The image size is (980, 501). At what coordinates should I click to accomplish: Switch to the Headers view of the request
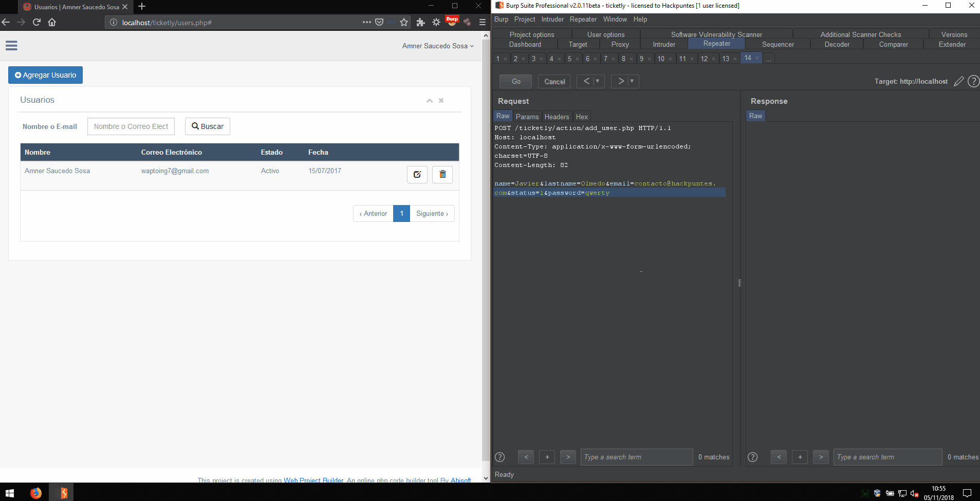(557, 117)
